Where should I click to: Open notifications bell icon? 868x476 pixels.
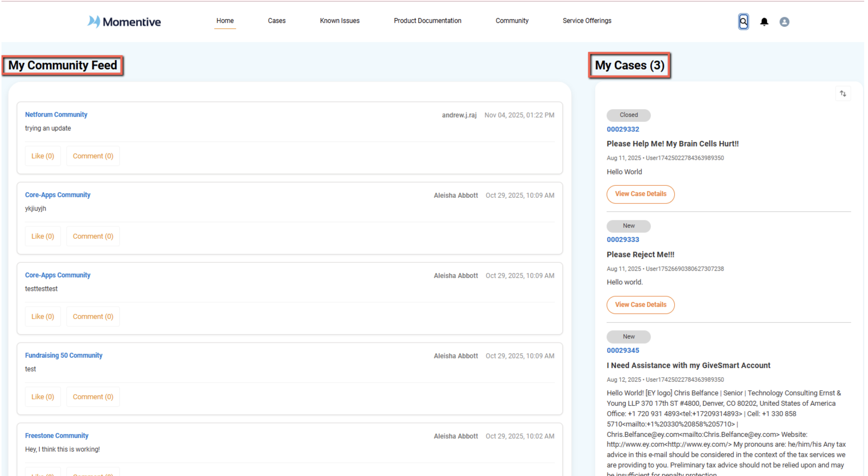pos(764,22)
